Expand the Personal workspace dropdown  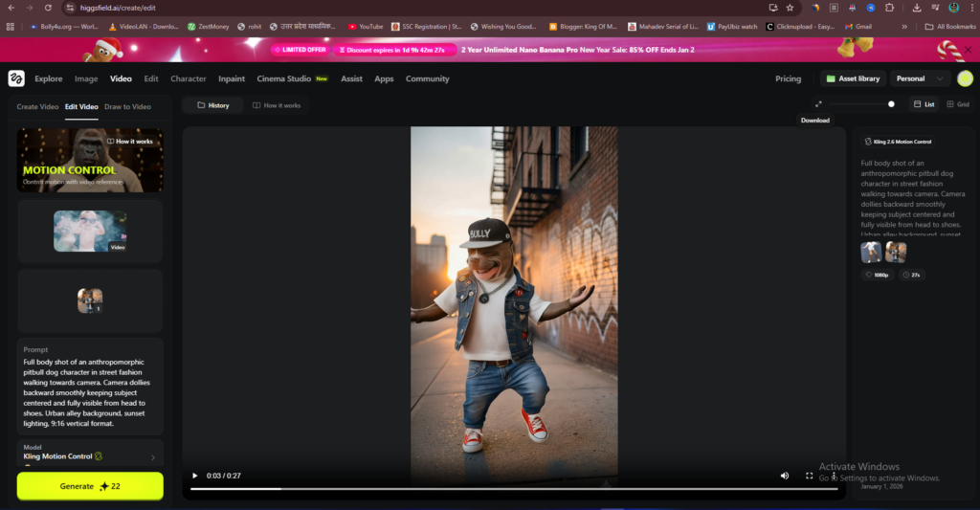point(919,78)
